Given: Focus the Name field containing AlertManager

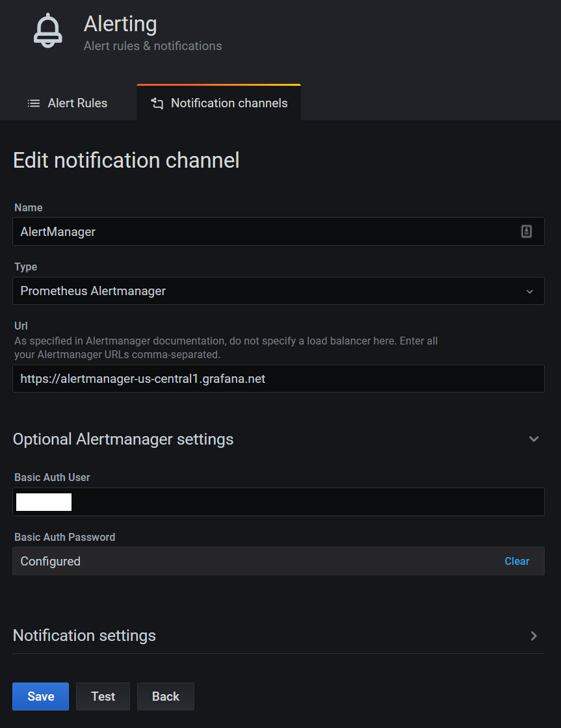Looking at the screenshot, I should click(x=260, y=231).
